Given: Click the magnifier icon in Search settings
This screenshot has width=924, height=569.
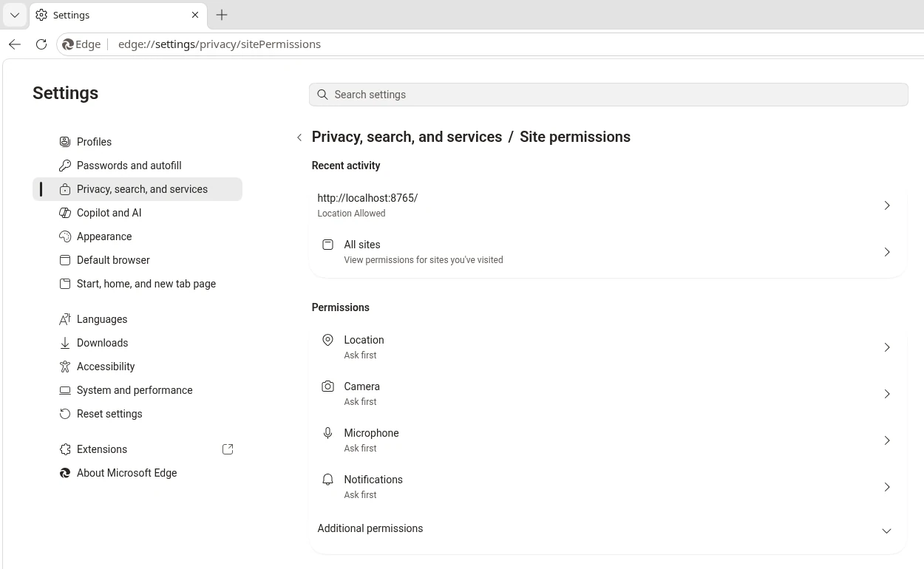Looking at the screenshot, I should pos(322,95).
